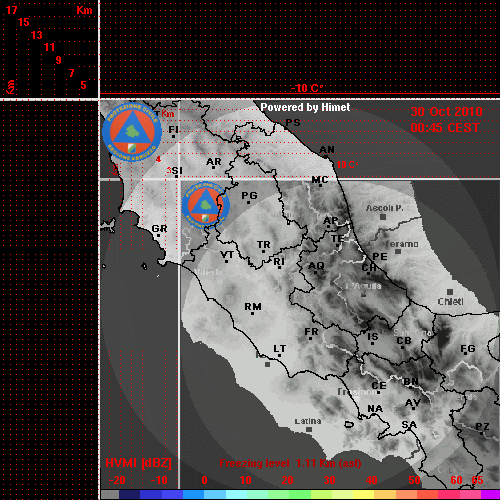
Task: Click the "30" dBZ scale value
Action: 329,480
